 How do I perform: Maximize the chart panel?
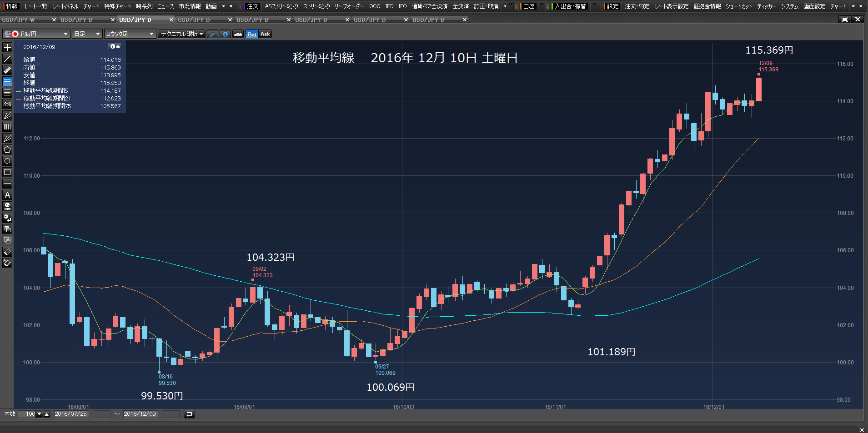[x=845, y=20]
